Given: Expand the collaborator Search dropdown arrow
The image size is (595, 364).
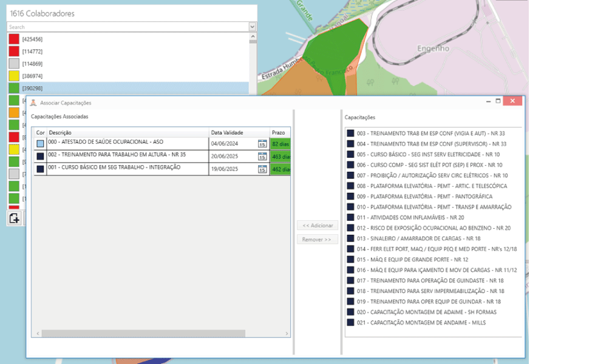Looking at the screenshot, I should pyautogui.click(x=253, y=27).
